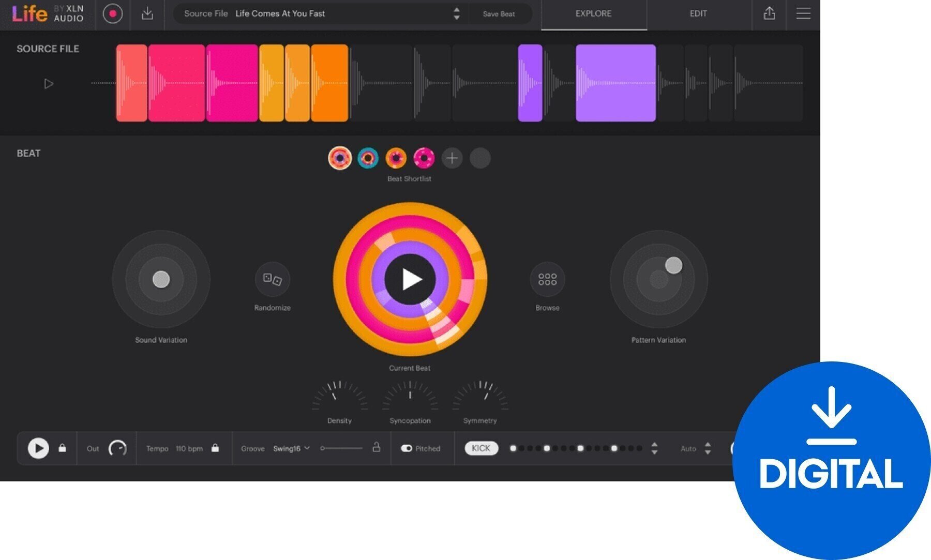The image size is (931, 560).
Task: Open the Source File selector arrows
Action: pyautogui.click(x=456, y=14)
